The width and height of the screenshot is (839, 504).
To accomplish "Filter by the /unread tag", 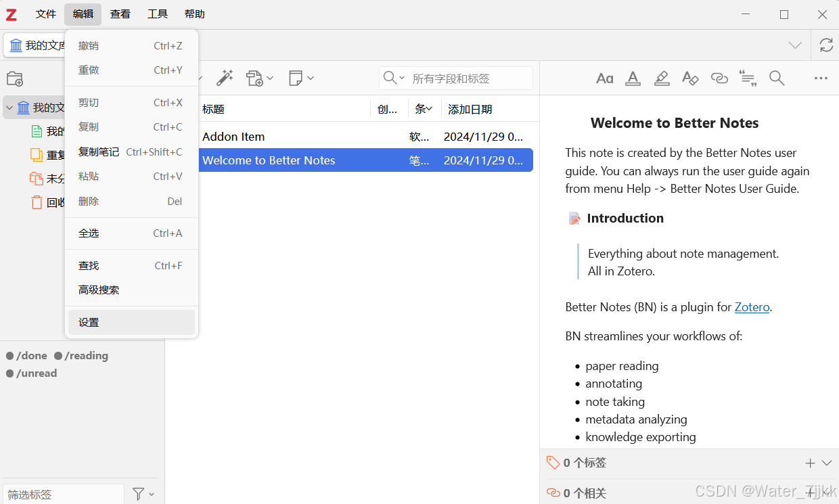I will (32, 373).
